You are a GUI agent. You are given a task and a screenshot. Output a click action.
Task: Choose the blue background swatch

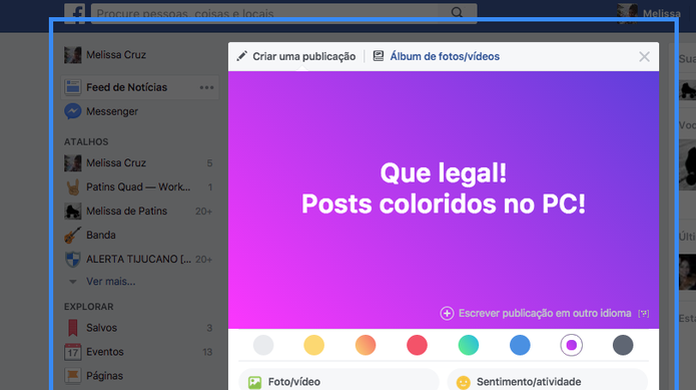point(520,345)
